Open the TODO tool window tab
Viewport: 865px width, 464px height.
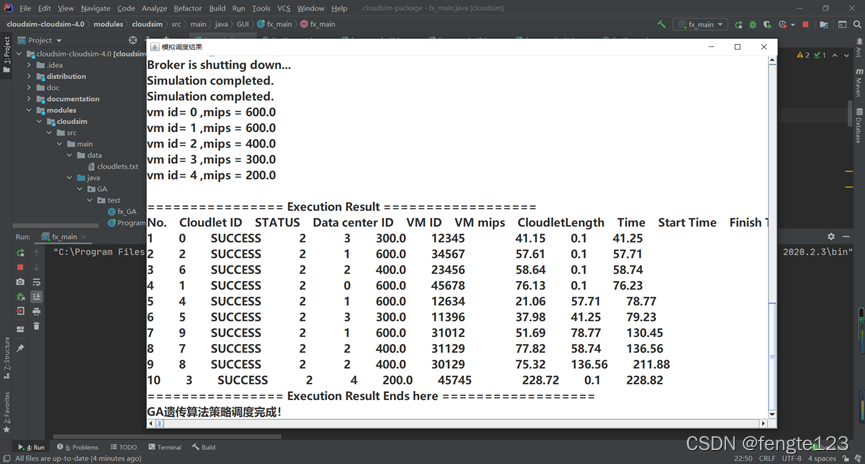point(124,447)
